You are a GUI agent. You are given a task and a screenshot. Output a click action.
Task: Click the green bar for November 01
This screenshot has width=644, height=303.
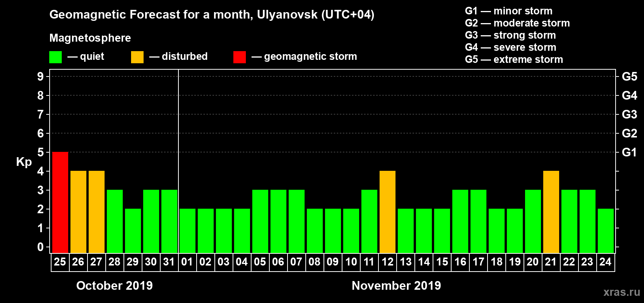pos(188,231)
